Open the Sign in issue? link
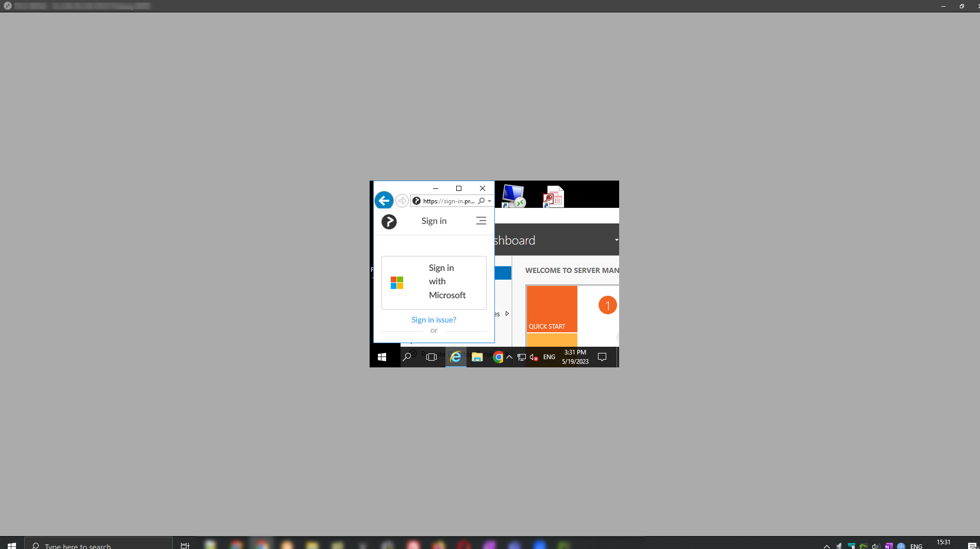980x549 pixels. pos(434,320)
